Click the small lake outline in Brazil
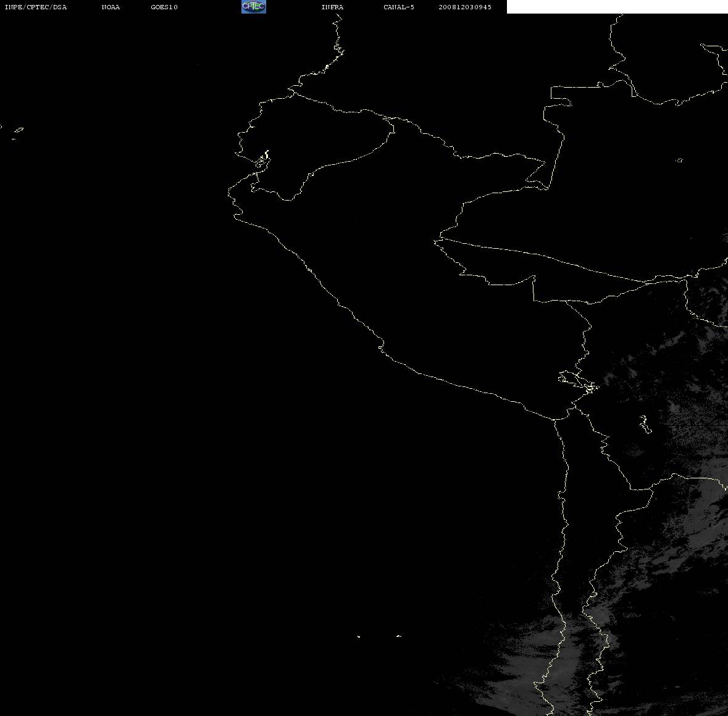728x716 pixels. coord(679,160)
